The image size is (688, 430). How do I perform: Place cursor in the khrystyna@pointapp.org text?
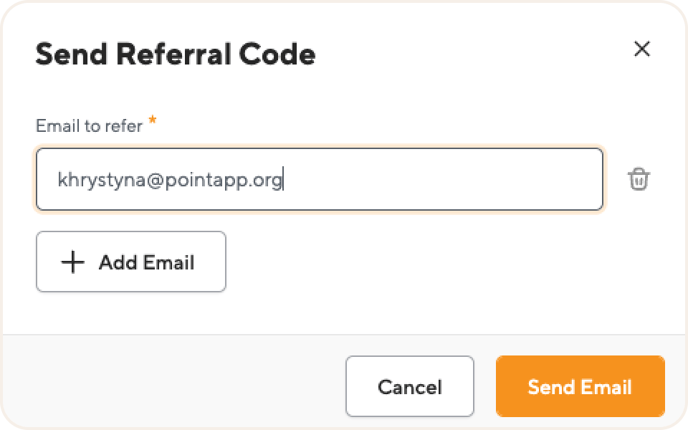[x=170, y=180]
